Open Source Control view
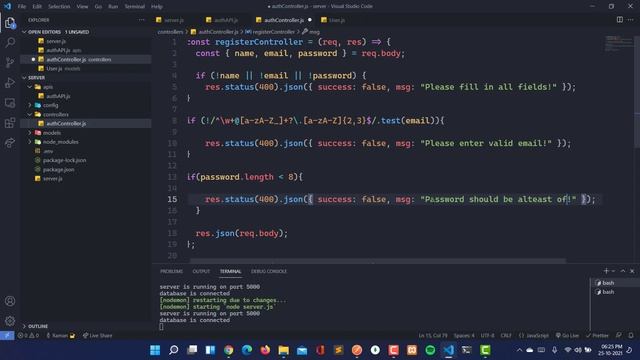640x360 pixels. coord(10,62)
